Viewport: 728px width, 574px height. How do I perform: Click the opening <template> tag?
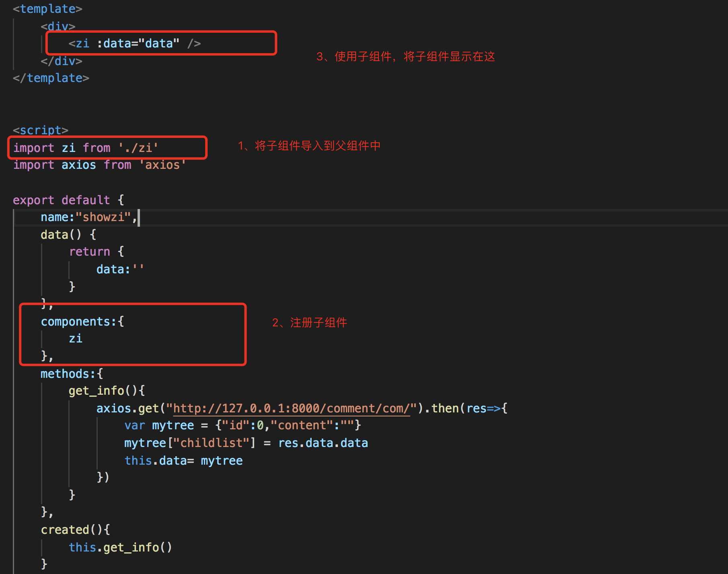point(47,9)
